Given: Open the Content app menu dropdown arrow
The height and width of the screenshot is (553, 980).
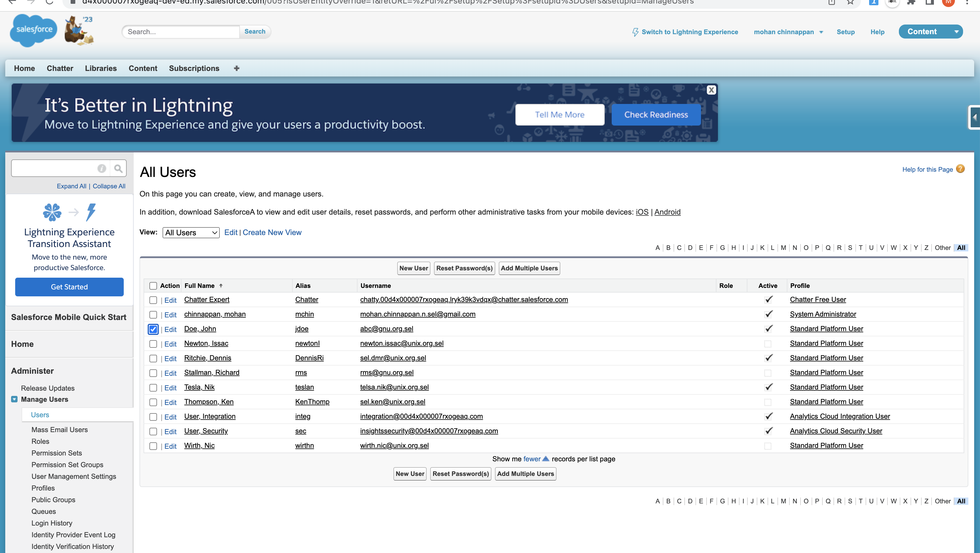Looking at the screenshot, I should point(956,32).
